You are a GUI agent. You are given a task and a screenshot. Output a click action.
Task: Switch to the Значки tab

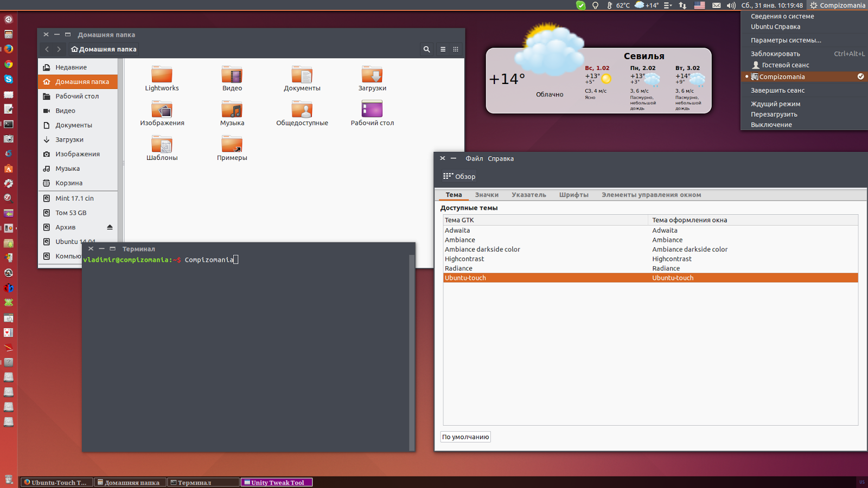point(487,195)
